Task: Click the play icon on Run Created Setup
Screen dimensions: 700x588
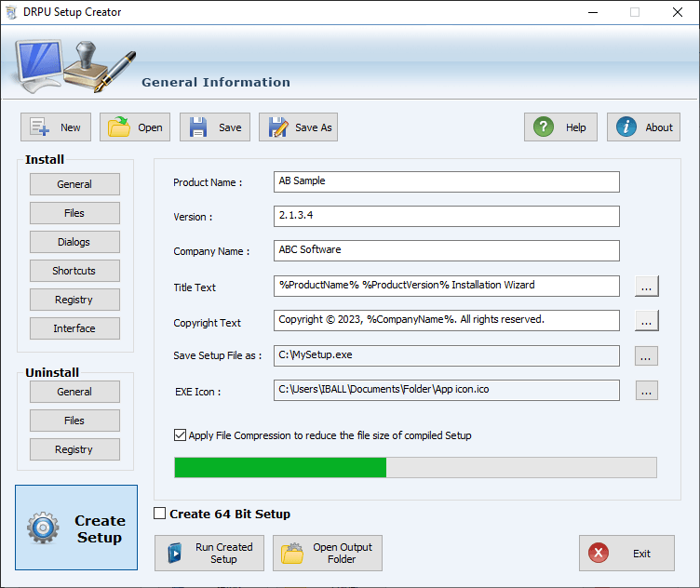Action: [175, 554]
